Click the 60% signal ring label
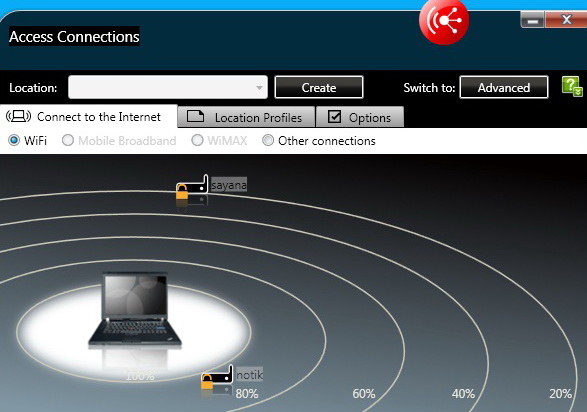The image size is (587, 412). pos(364,394)
